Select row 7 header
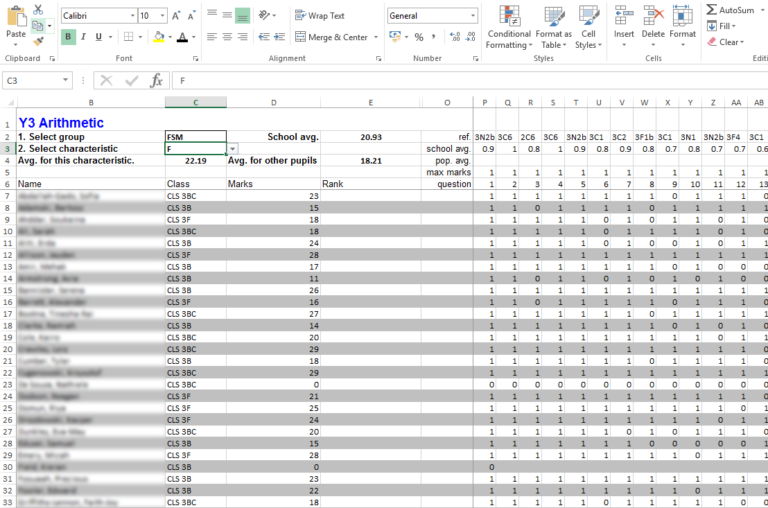 7,196
